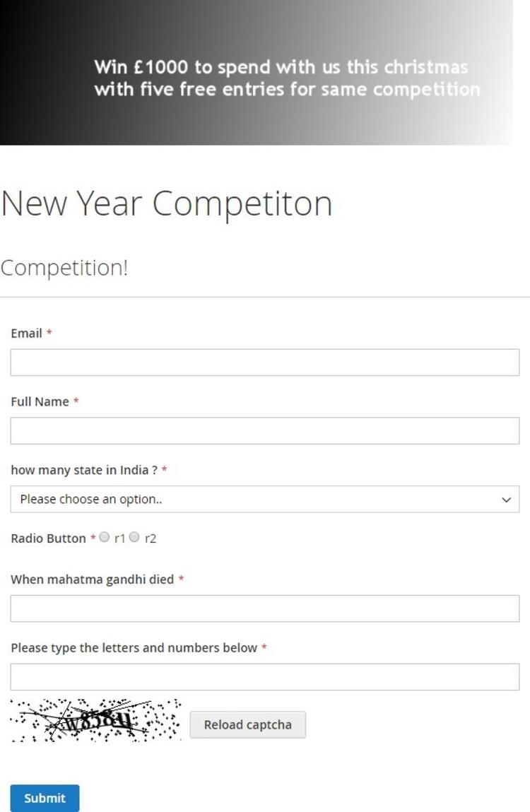Click the Full Name label text
Viewport: 530px width, 812px height.
(x=40, y=401)
